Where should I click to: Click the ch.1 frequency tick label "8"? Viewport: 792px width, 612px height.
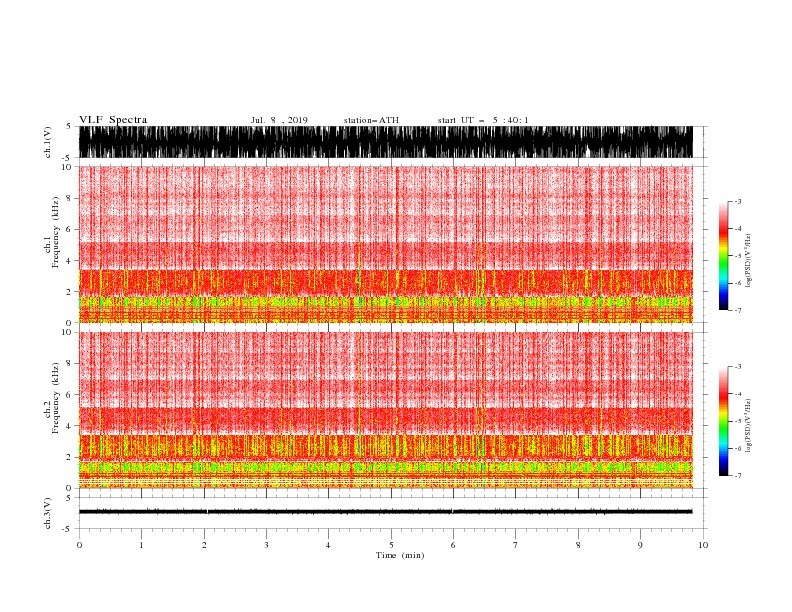[x=70, y=198]
